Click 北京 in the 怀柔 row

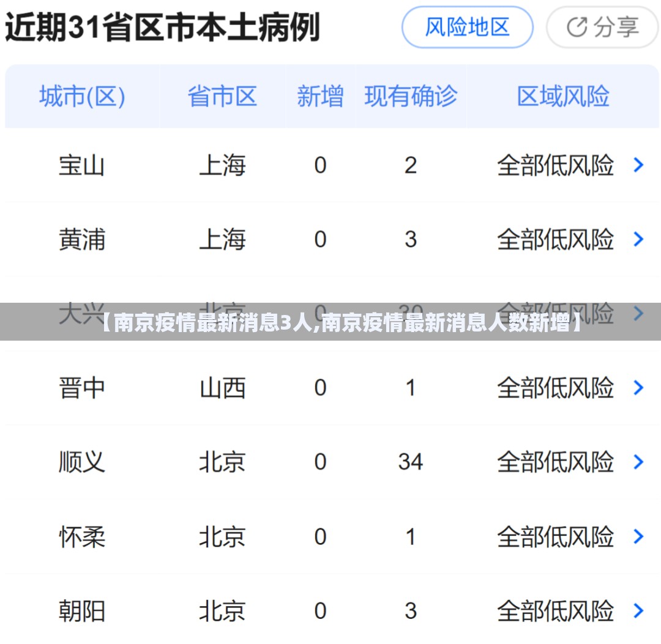tap(222, 536)
